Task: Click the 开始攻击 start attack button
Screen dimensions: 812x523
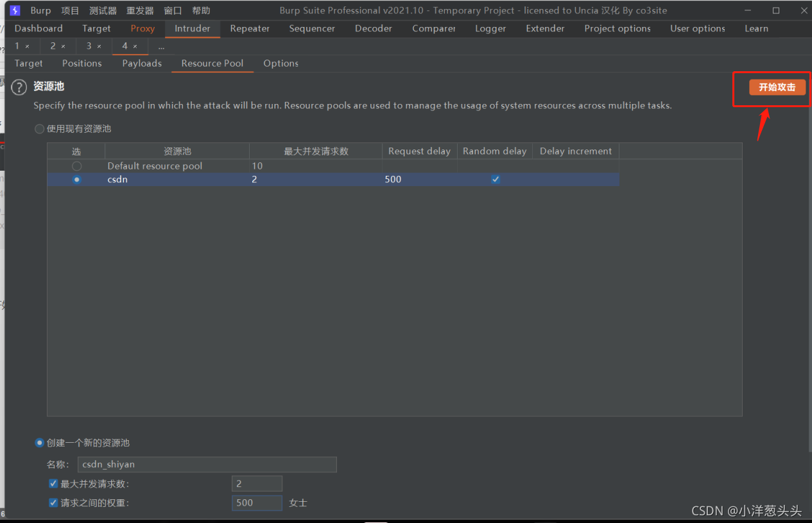Action: tap(777, 87)
